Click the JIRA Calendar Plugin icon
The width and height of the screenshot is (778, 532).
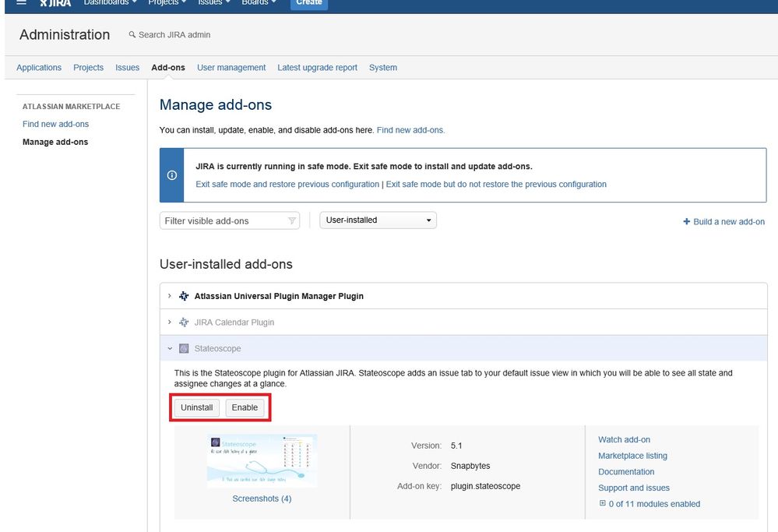(x=184, y=322)
